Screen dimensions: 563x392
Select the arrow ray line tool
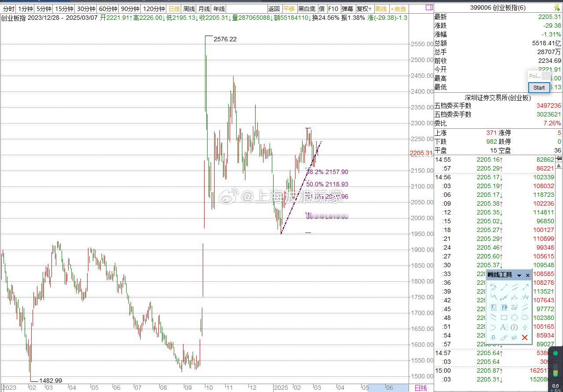point(526,287)
